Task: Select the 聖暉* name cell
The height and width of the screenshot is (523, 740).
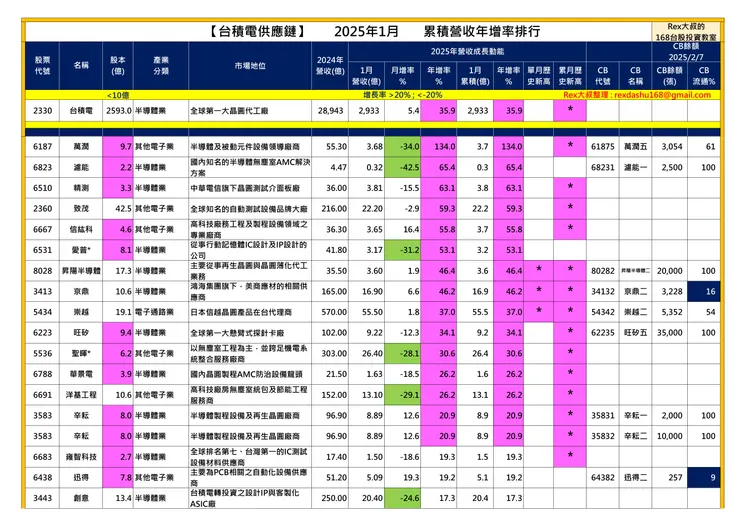Action: (81, 354)
